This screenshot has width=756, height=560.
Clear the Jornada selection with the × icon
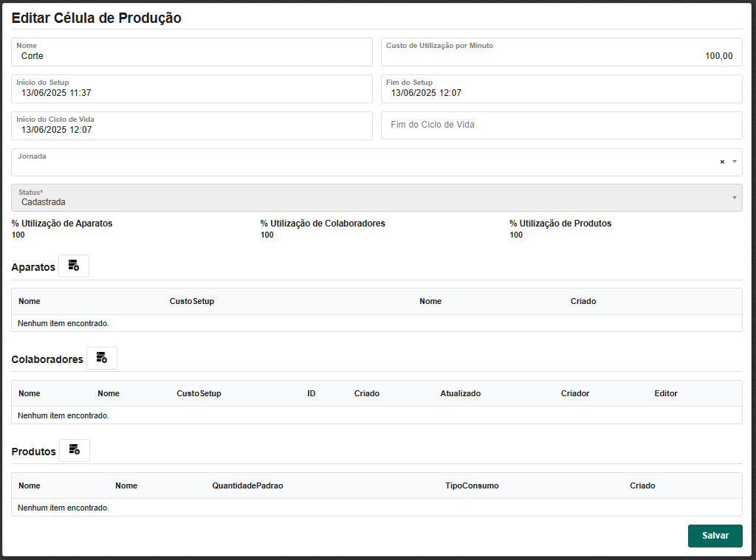pos(722,162)
